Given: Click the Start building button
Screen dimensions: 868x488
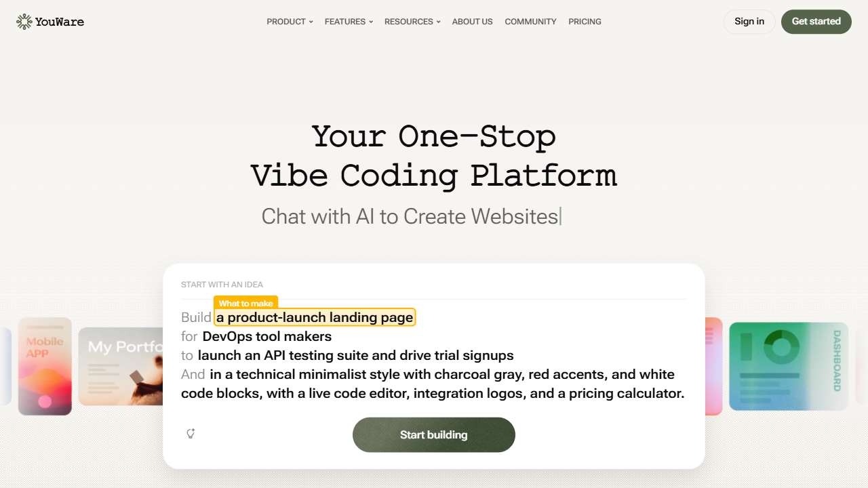Looking at the screenshot, I should click(434, 434).
